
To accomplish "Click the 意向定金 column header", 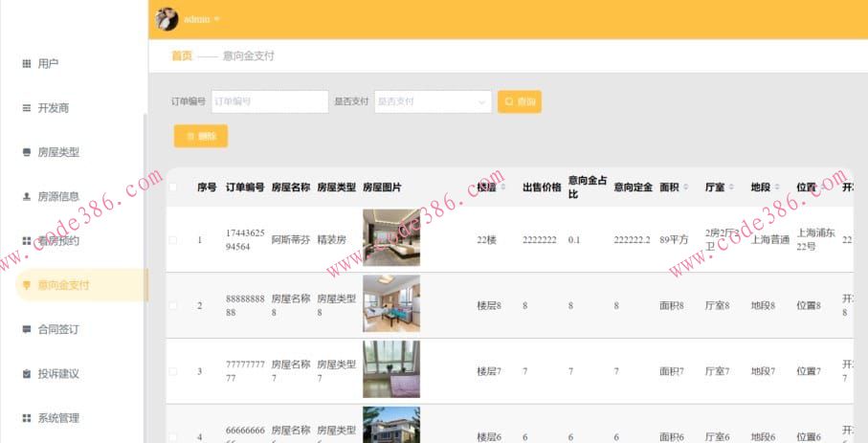I will coord(634,188).
